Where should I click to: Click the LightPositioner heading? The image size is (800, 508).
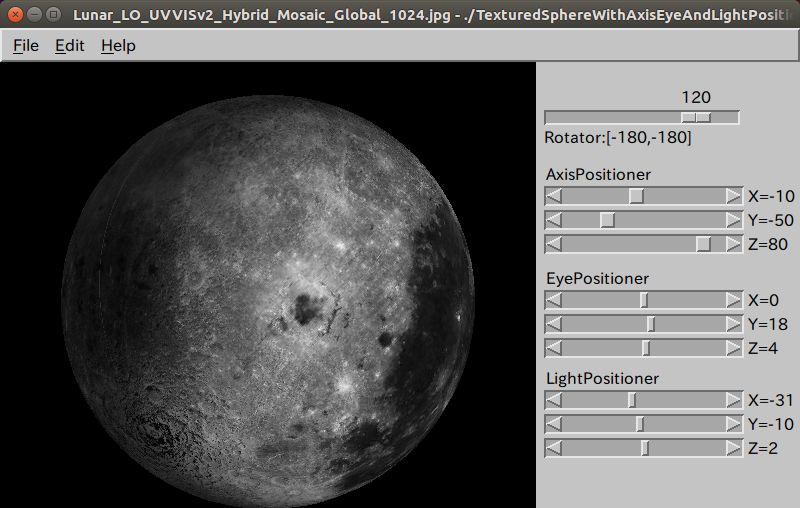(603, 379)
